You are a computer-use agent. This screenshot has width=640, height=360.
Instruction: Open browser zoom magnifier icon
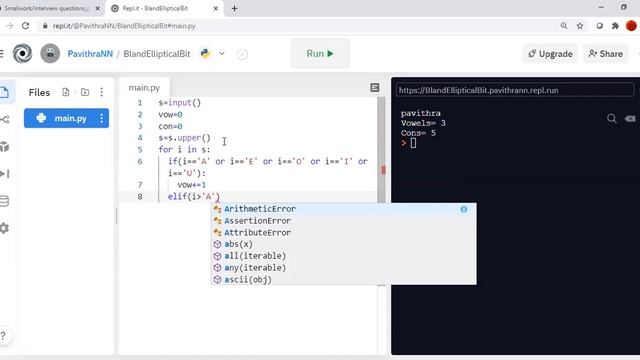564,26
